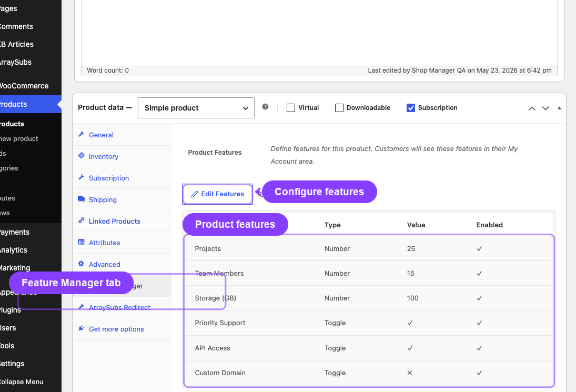This screenshot has width=576, height=392.
Task: Open Settings in admin sidebar
Action: click(x=31, y=364)
